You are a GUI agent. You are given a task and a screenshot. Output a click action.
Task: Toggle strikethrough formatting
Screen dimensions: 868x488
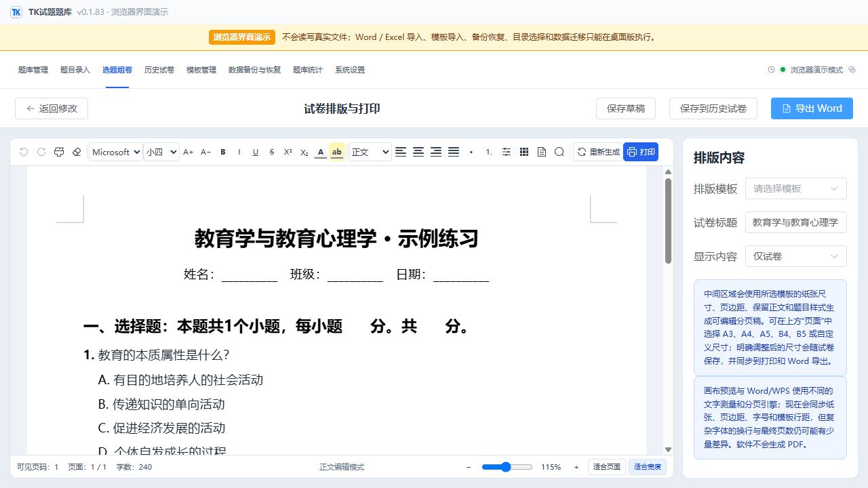point(272,152)
